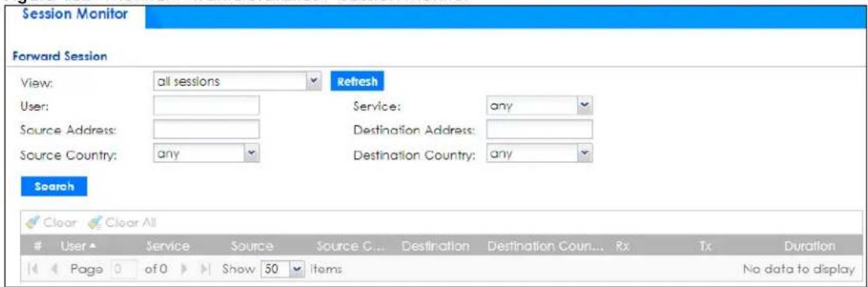868x287 pixels.
Task: Click the Refresh button
Action: click(x=356, y=82)
